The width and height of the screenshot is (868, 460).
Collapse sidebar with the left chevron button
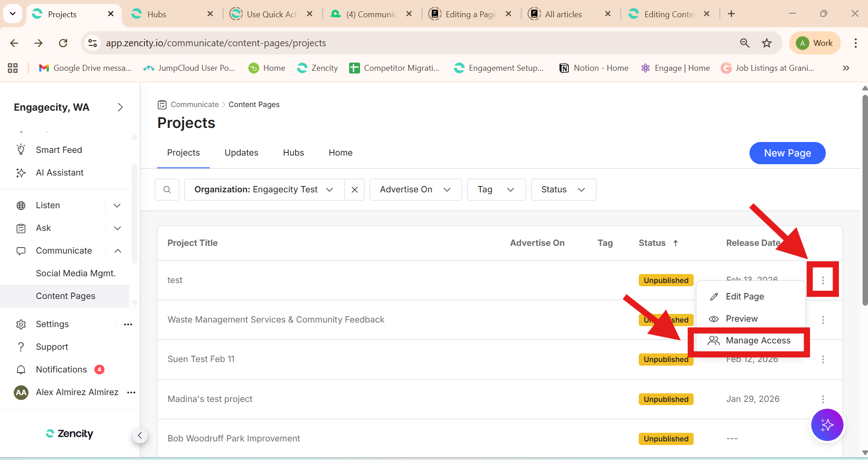(x=140, y=436)
